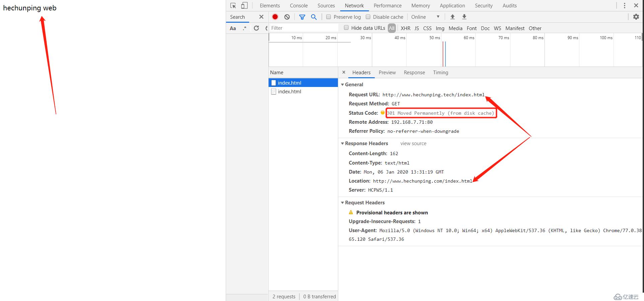Click the '2 requests' status bar entry

point(284,297)
